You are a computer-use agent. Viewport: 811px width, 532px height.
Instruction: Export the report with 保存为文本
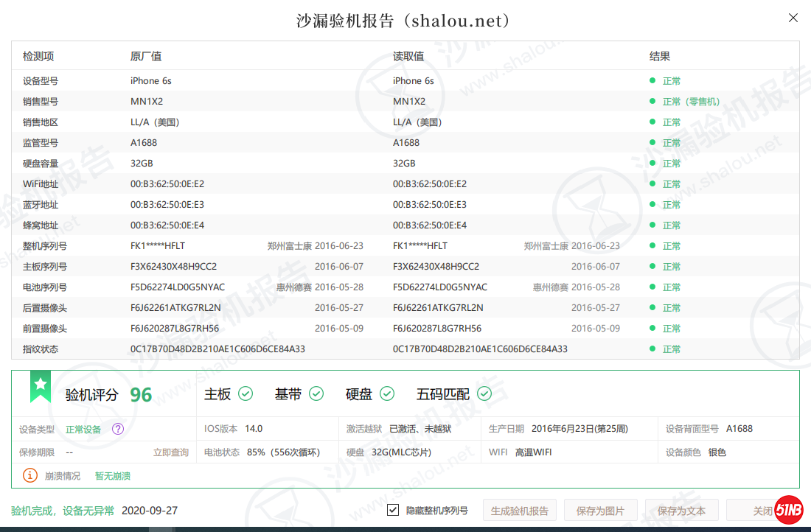click(682, 511)
